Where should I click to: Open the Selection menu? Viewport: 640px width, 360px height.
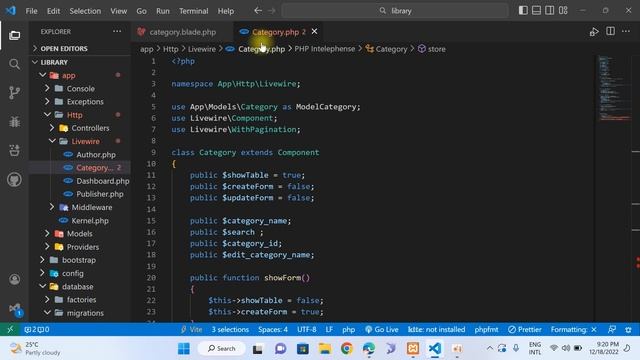85,11
